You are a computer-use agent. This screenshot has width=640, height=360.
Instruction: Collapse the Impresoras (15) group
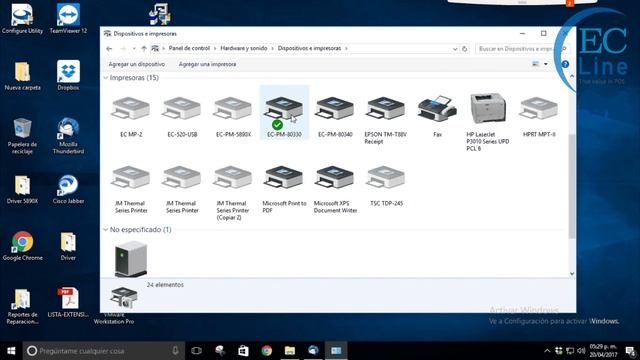[x=106, y=78]
